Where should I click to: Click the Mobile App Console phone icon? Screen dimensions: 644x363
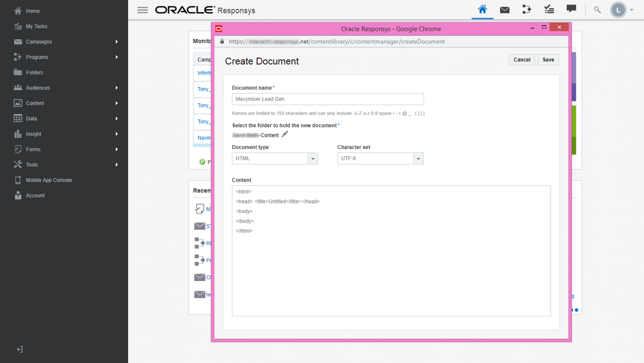(x=18, y=180)
